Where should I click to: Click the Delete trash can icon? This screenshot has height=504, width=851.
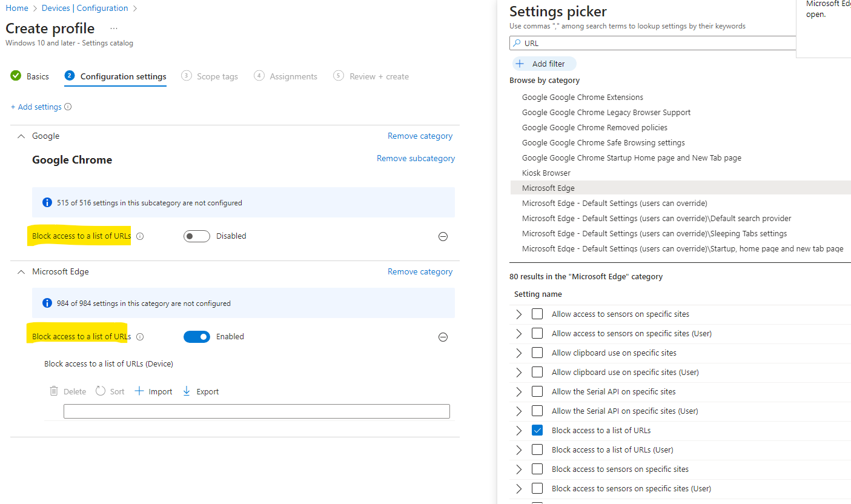54,391
